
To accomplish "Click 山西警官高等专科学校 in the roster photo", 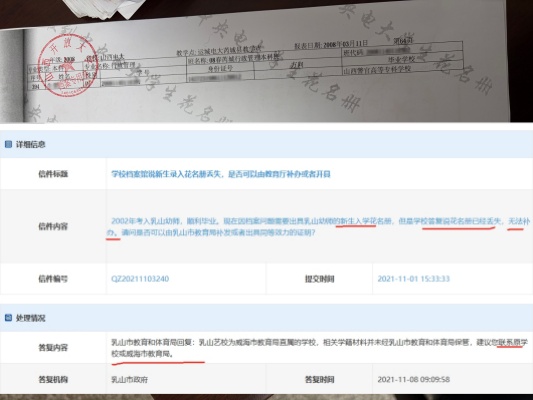I will (377, 71).
